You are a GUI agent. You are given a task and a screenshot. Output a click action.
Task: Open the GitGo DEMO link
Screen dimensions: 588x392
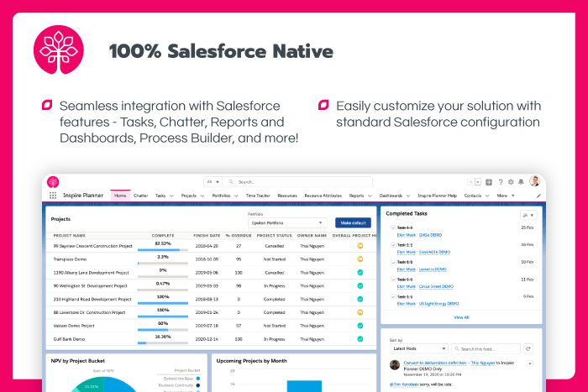click(x=430, y=235)
